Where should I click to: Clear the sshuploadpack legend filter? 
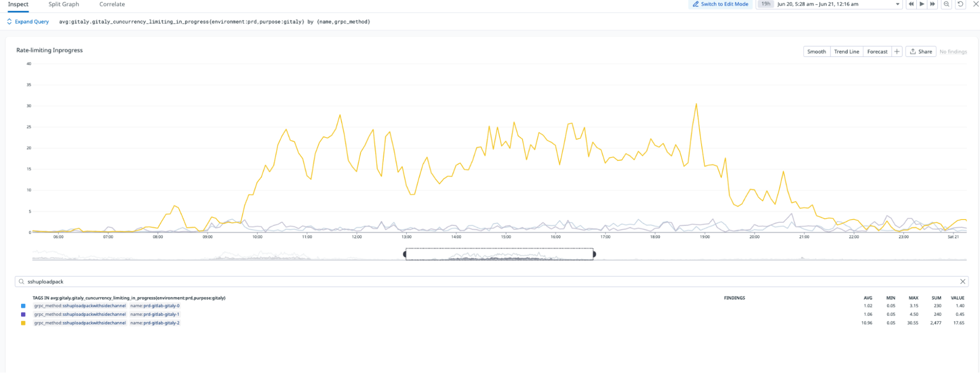[x=963, y=282]
